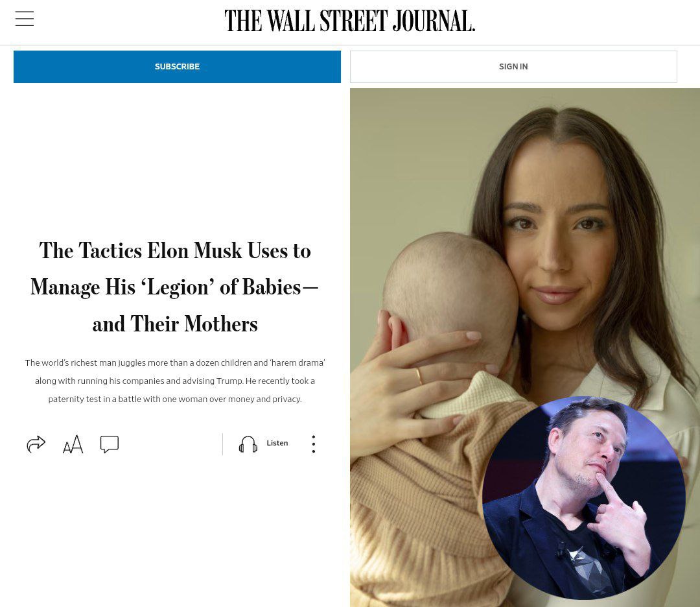Screen dimensions: 700x607
Task: Open the hamburger navigation menu
Action: [x=25, y=19]
